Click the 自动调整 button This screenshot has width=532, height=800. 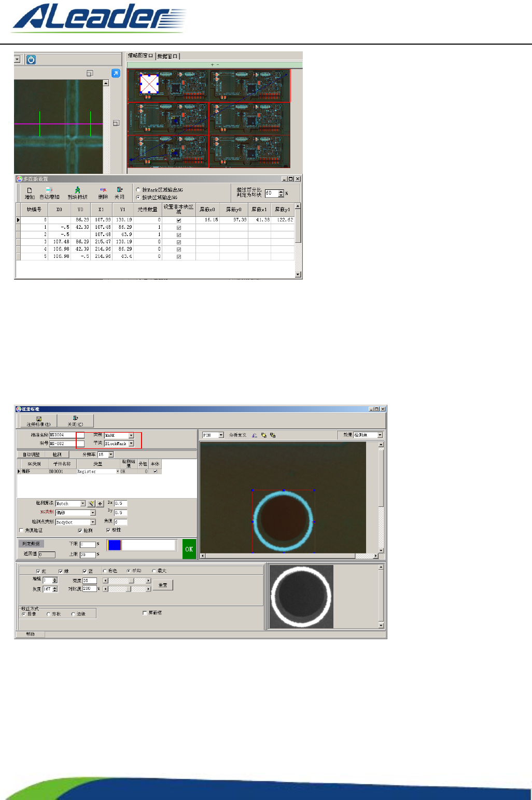point(31,454)
